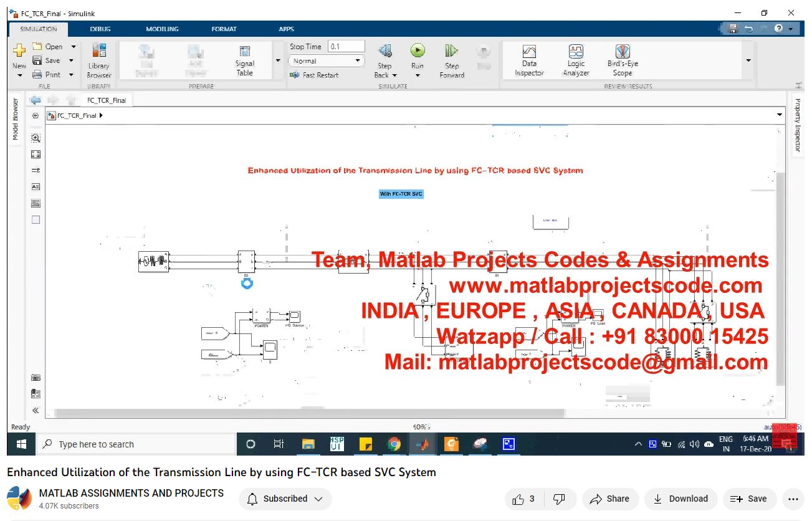The width and height of the screenshot is (812, 521).
Task: Click the back navigation arrow above the canvas
Action: (x=36, y=100)
